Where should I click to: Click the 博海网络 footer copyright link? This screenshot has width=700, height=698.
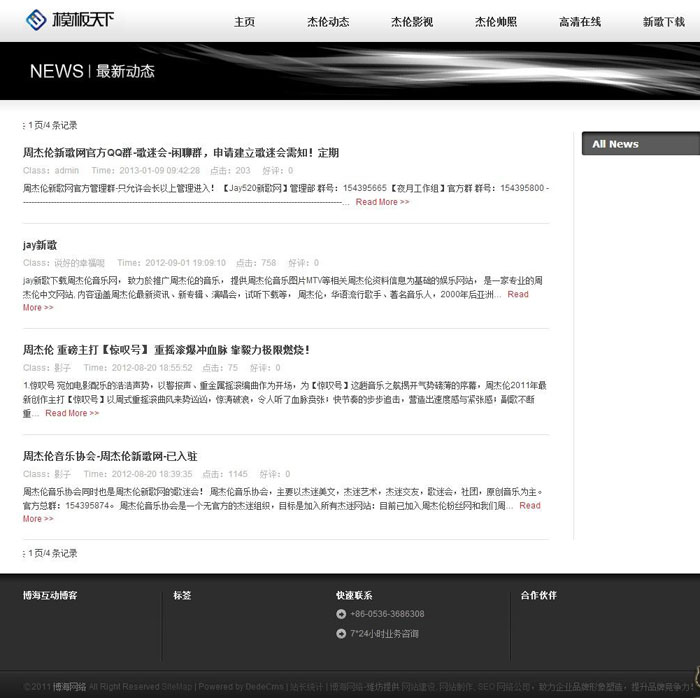point(69,687)
